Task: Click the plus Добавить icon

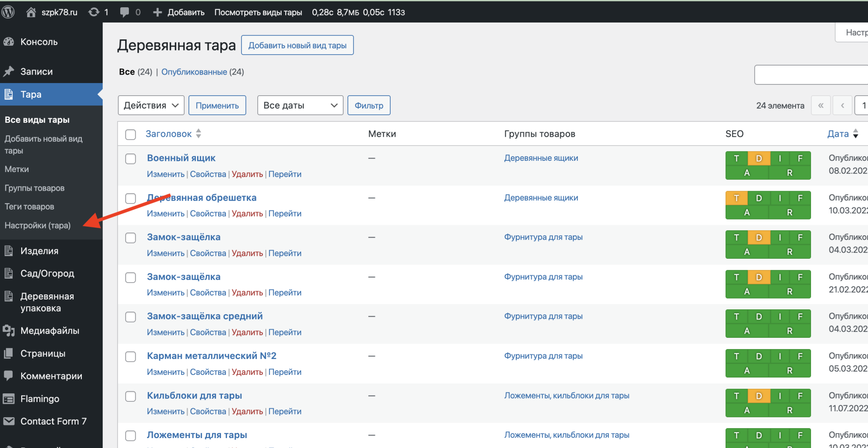Action: coord(157,12)
